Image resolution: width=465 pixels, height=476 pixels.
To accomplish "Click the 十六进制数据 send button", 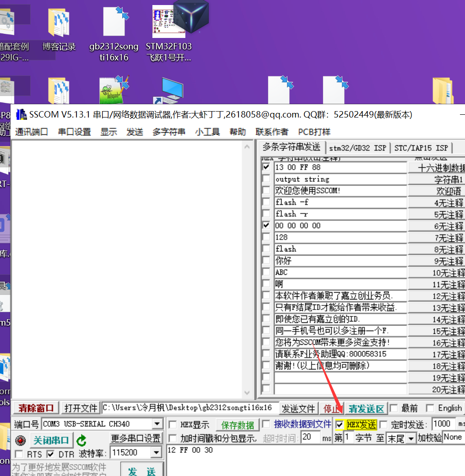I will point(437,167).
